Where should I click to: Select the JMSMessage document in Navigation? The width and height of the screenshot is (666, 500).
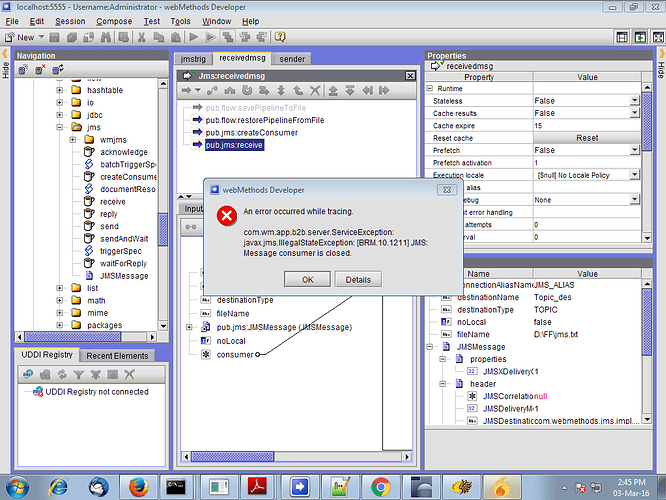[x=124, y=276]
